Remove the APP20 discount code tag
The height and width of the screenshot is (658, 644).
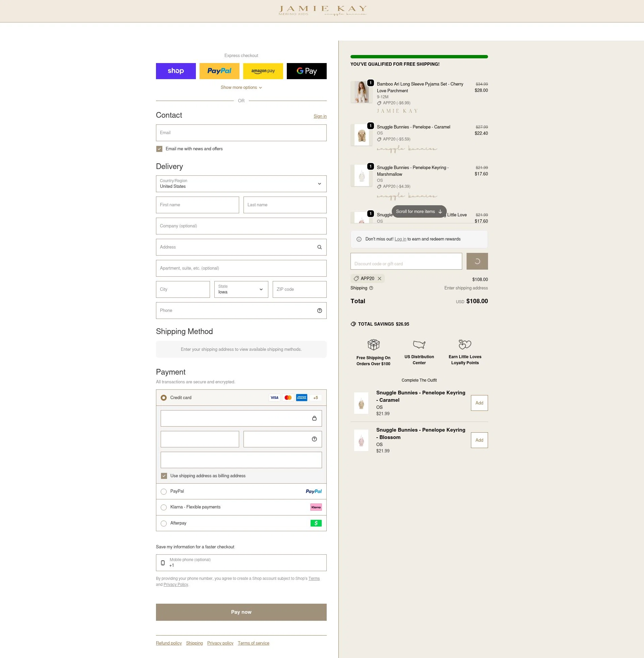click(x=380, y=278)
